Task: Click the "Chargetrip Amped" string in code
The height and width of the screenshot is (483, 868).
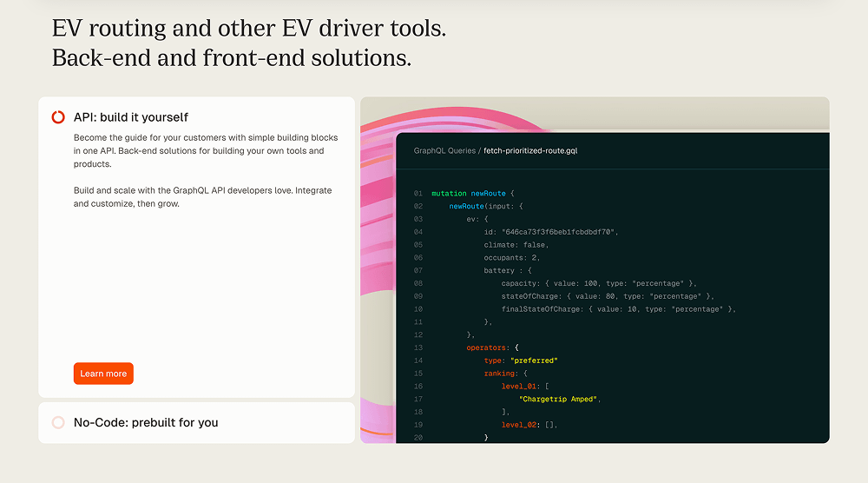Action: pos(557,400)
